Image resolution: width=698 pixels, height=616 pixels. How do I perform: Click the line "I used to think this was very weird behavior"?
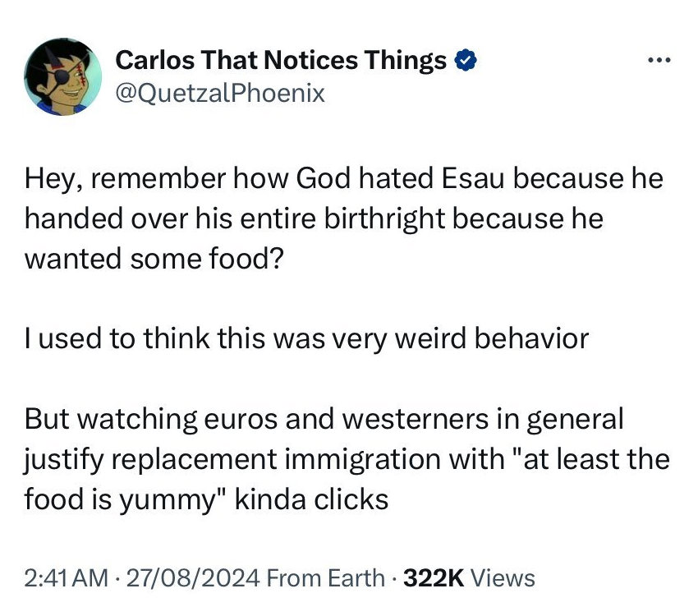[306, 339]
